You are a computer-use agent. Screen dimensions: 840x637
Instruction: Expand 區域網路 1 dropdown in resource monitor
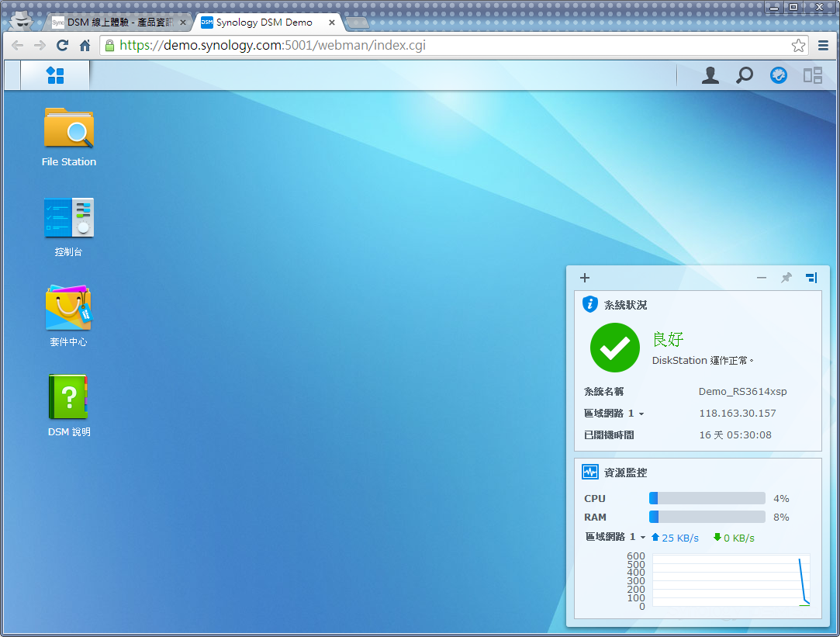[643, 537]
